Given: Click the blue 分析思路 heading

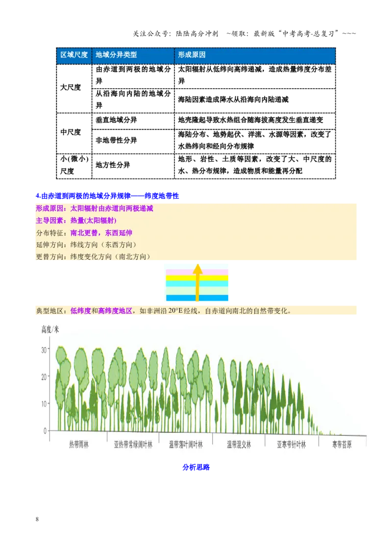Looking at the screenshot, I should click(x=196, y=467).
